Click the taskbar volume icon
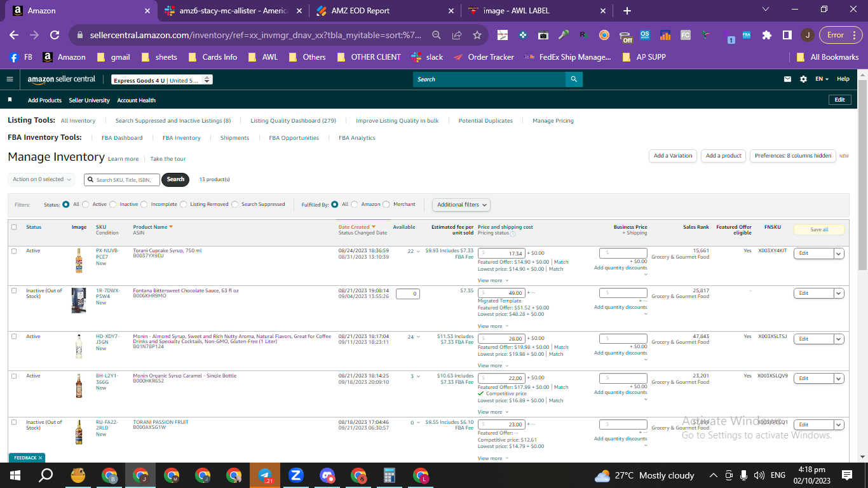This screenshot has height=488, width=868. [x=758, y=475]
